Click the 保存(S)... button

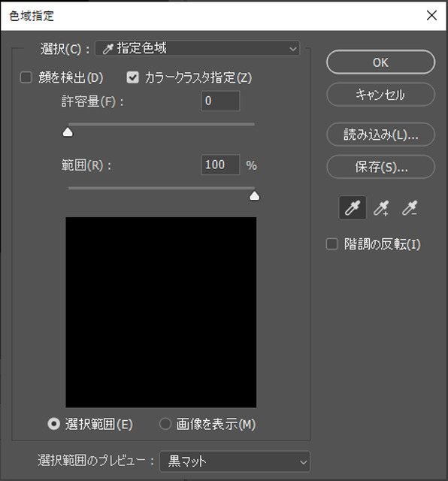[x=380, y=167]
